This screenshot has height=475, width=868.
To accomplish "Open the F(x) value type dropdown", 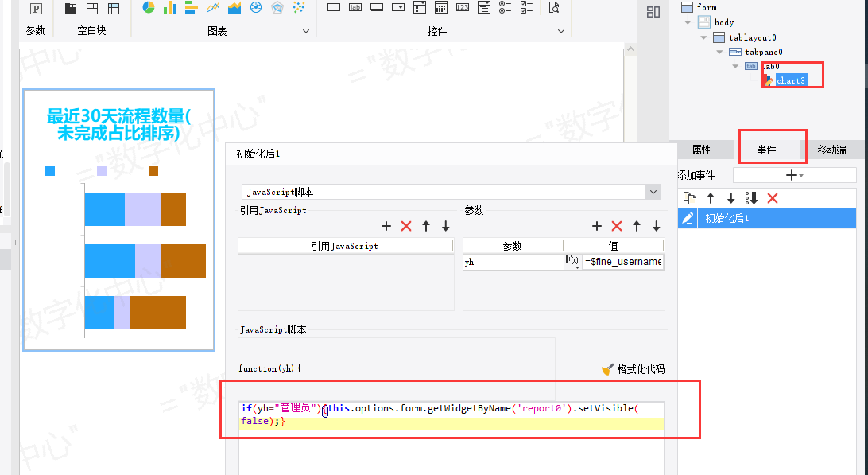I will tap(572, 262).
